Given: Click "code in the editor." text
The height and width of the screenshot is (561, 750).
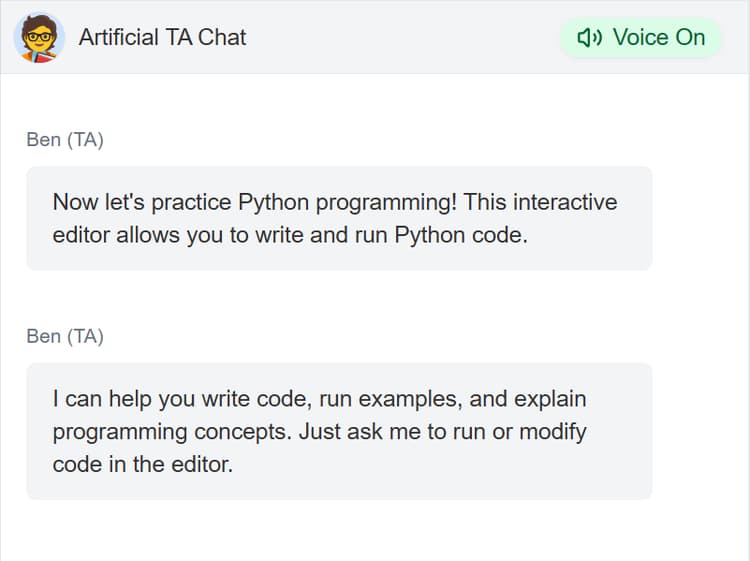Looking at the screenshot, I should tap(143, 465).
